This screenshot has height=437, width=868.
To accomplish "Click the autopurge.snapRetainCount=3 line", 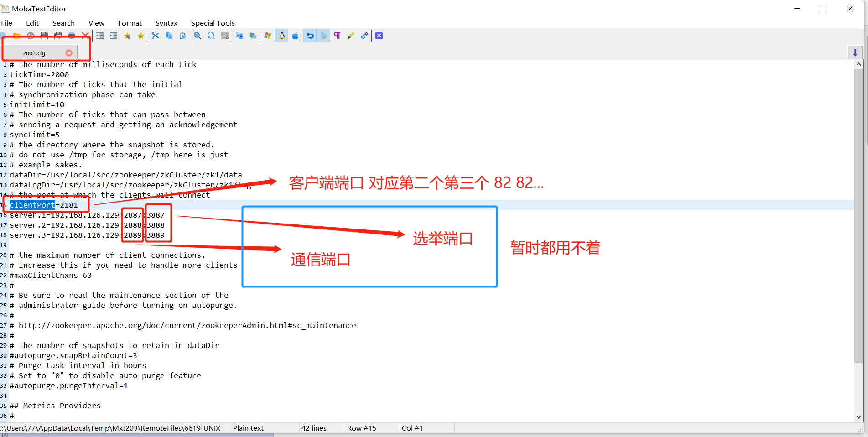I will point(73,355).
